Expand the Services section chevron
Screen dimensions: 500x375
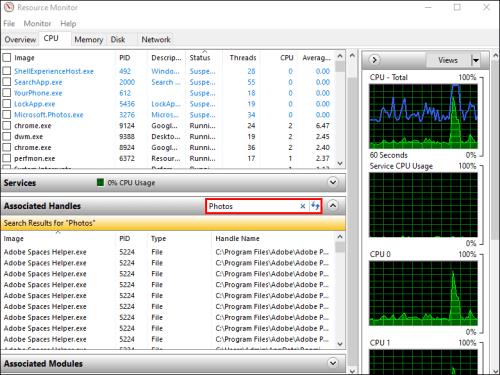coord(333,182)
